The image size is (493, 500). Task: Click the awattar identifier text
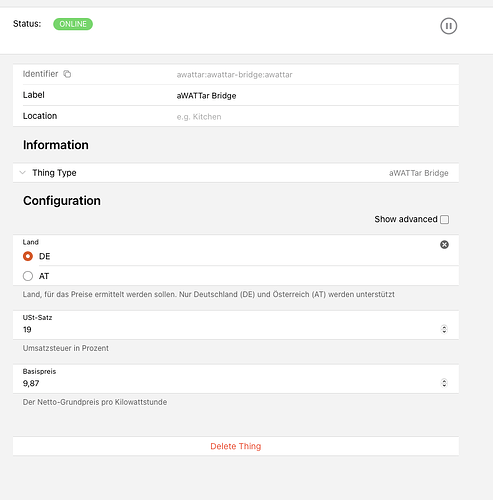234,75
